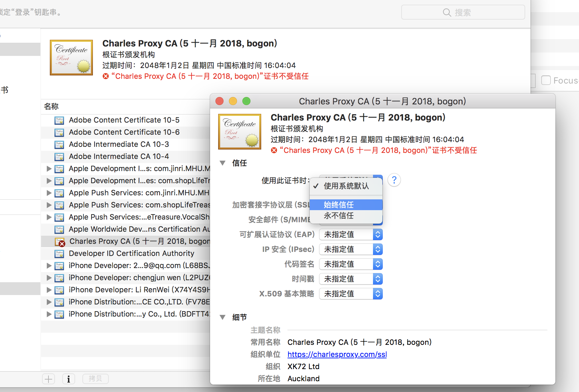
Task: Expand iPhone Distribution y Co., Ltd. row
Action: point(49,314)
